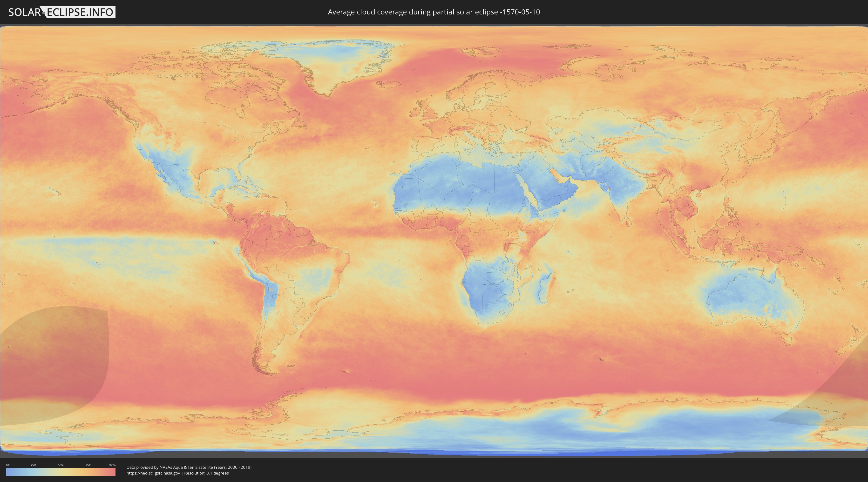
Task: Click the 50% label on the legend
Action: (x=61, y=465)
